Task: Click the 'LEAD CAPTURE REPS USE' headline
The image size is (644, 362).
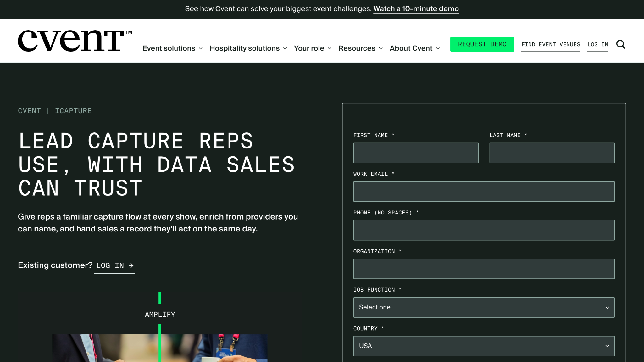Action: point(157,164)
